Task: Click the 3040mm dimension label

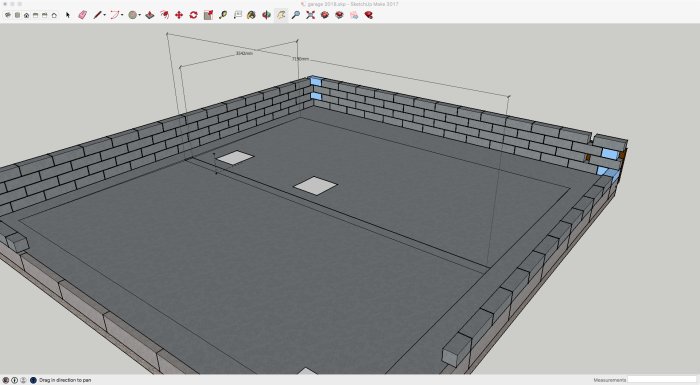Action: pyautogui.click(x=244, y=53)
